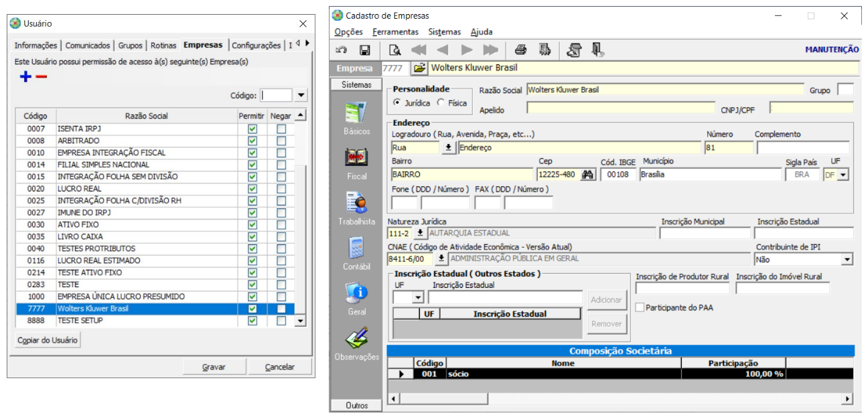Open the Observações sidebar section
868x417 pixels.
(x=357, y=344)
